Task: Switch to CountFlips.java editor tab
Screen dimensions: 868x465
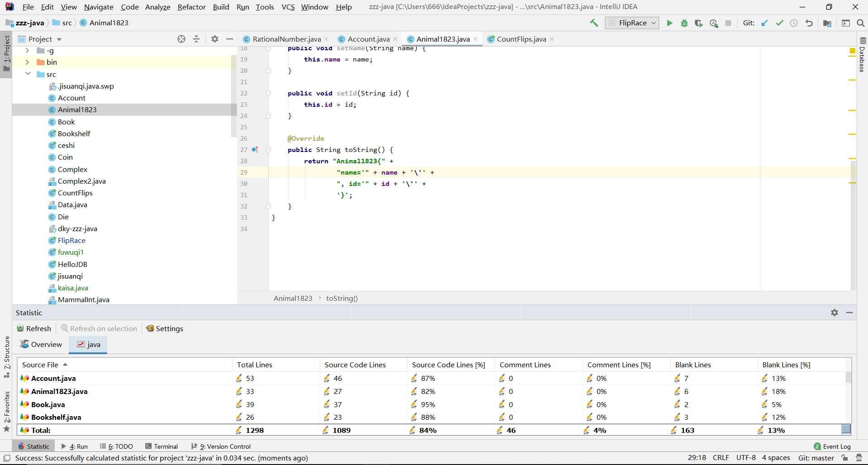Action: (x=521, y=39)
